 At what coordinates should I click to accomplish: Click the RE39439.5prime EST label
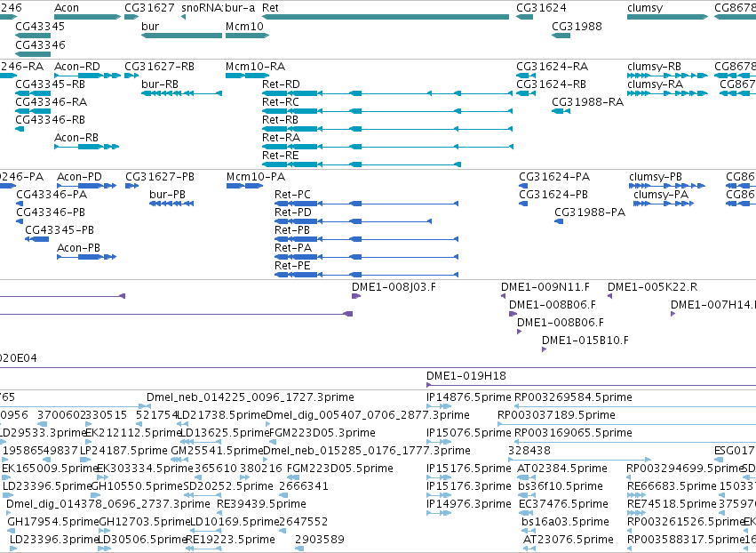[x=261, y=504]
